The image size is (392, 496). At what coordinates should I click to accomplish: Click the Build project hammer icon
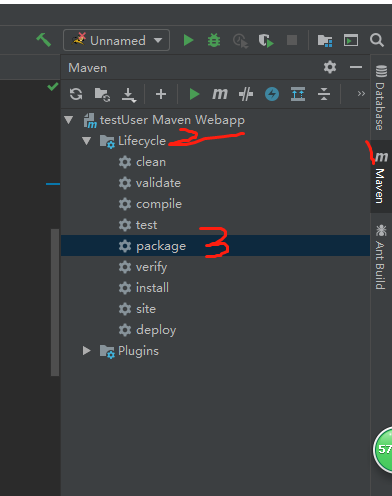tap(44, 40)
